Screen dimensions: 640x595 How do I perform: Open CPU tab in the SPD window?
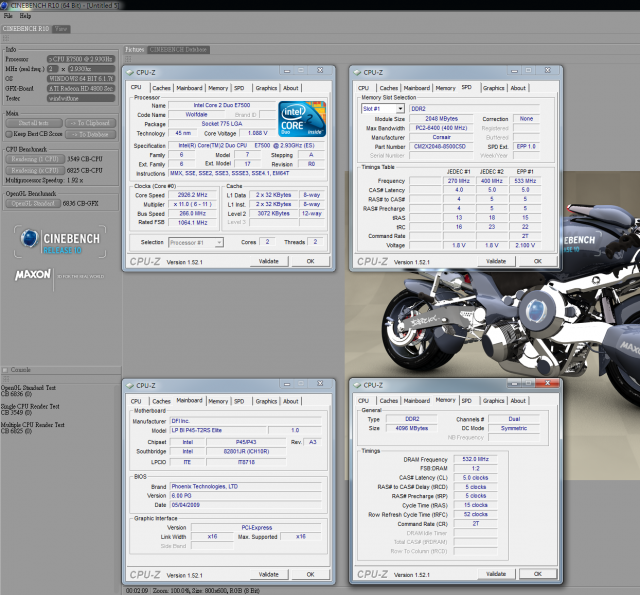click(363, 88)
